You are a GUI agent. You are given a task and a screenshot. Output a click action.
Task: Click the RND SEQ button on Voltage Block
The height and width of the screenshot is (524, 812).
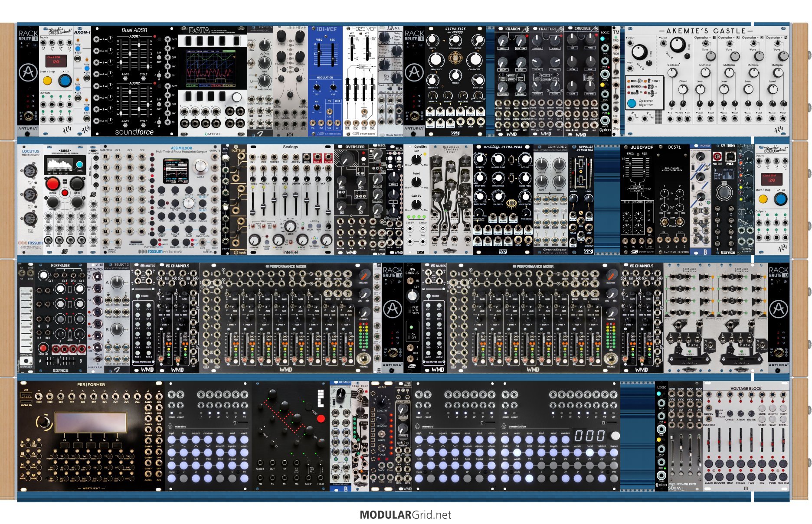pyautogui.click(x=783, y=476)
